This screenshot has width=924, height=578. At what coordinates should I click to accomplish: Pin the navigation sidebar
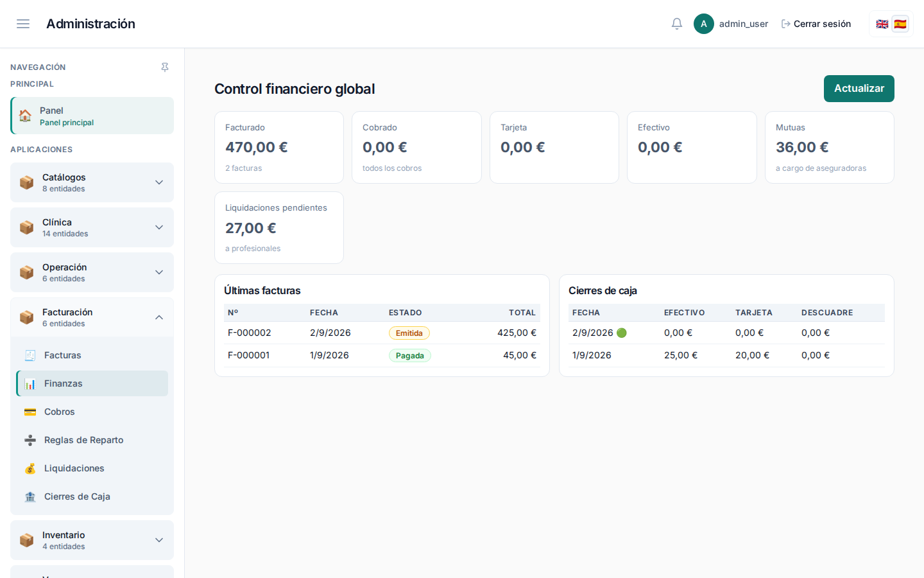[x=165, y=67]
